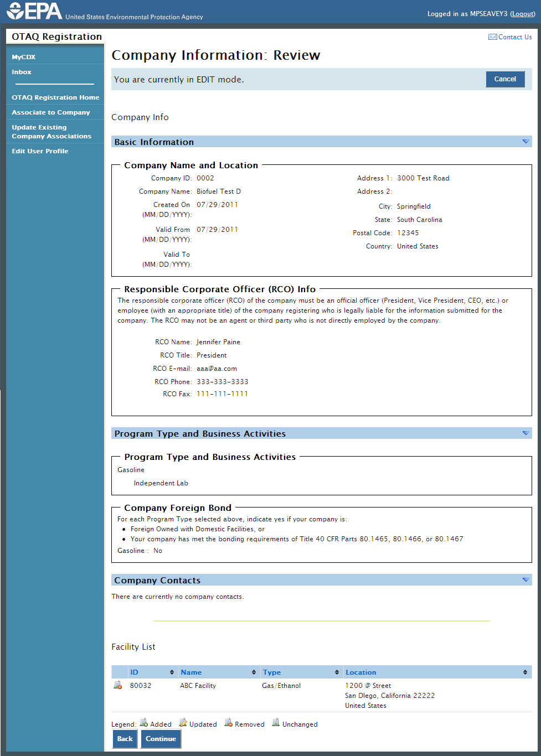Collapse Program Type and Business Activities arrow
The height and width of the screenshot is (756, 541).
click(x=525, y=433)
